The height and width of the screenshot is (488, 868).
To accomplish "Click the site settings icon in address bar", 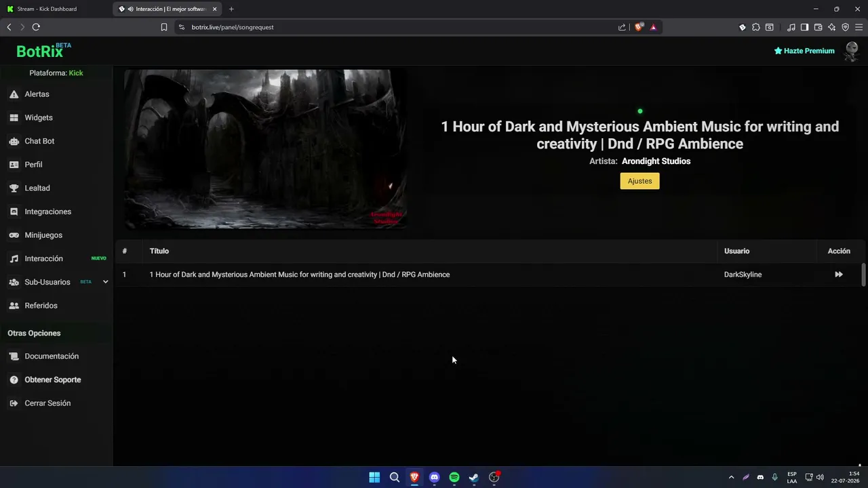I will (181, 27).
